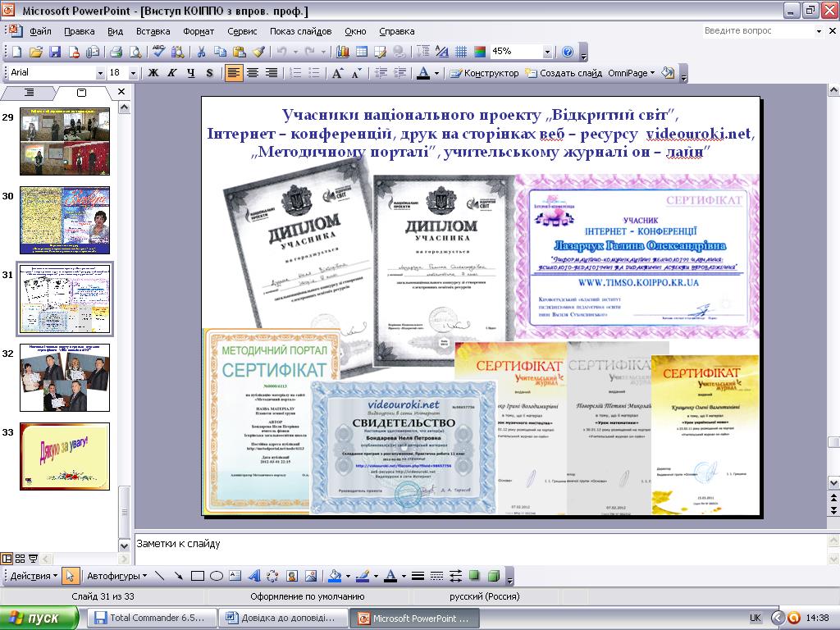Screen dimensions: 840x630
Task: Insert a table icon
Action: click(362, 52)
